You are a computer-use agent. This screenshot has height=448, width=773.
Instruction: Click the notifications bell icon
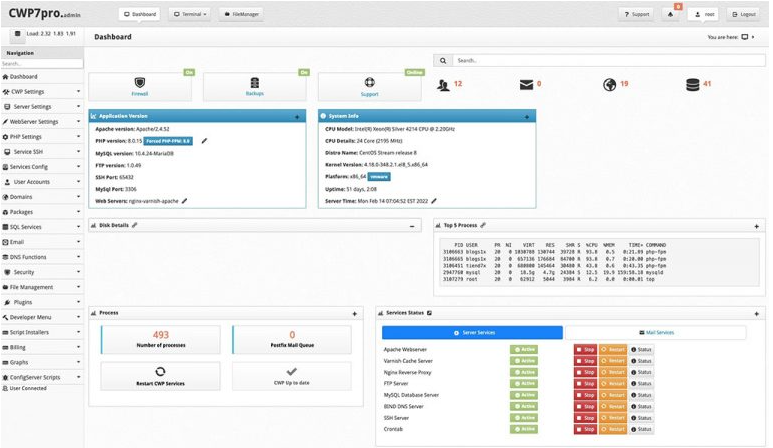click(670, 14)
